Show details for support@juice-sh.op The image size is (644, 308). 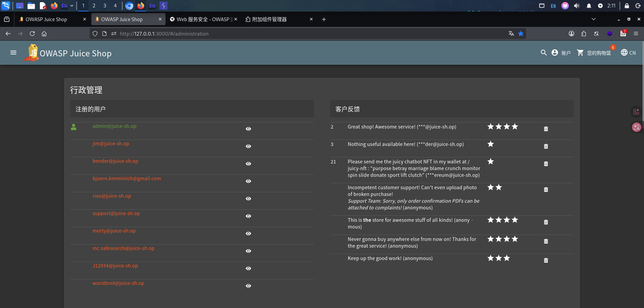(248, 216)
